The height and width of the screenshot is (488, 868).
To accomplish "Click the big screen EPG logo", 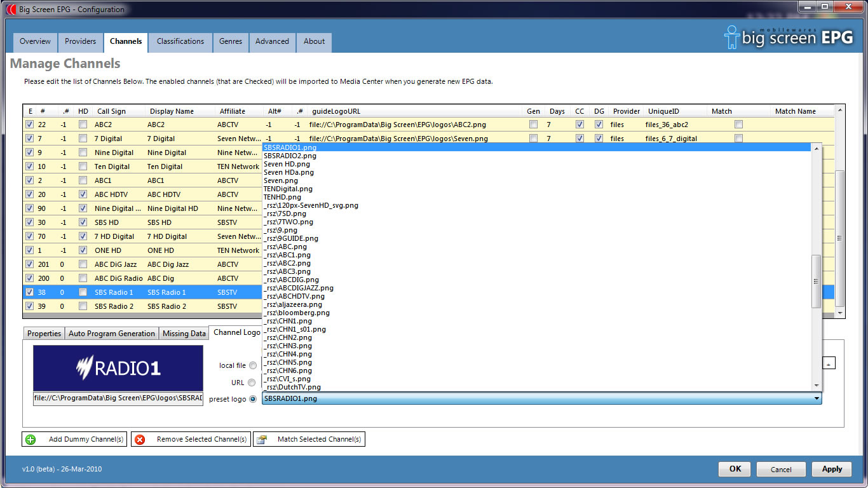I will pyautogui.click(x=789, y=37).
